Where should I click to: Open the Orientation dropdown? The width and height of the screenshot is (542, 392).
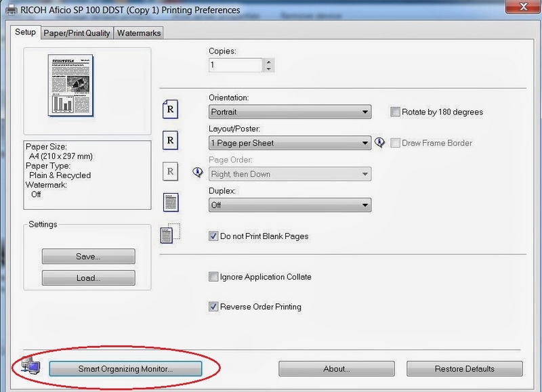(x=290, y=112)
